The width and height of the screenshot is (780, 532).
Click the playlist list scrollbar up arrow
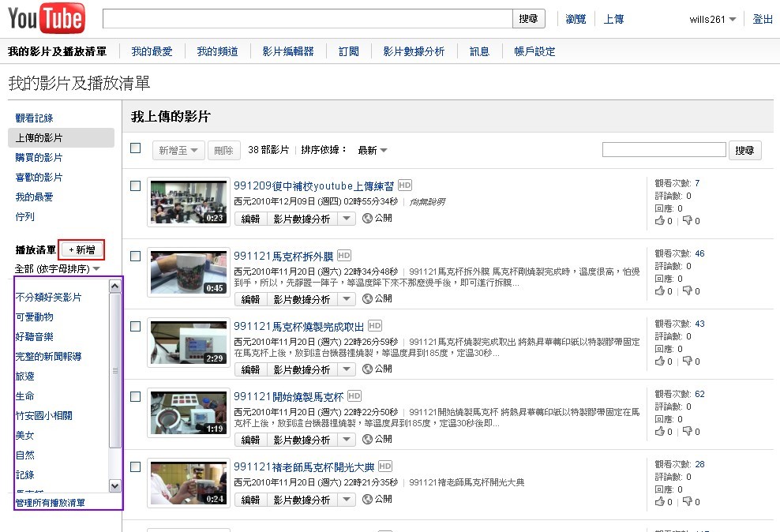point(115,286)
